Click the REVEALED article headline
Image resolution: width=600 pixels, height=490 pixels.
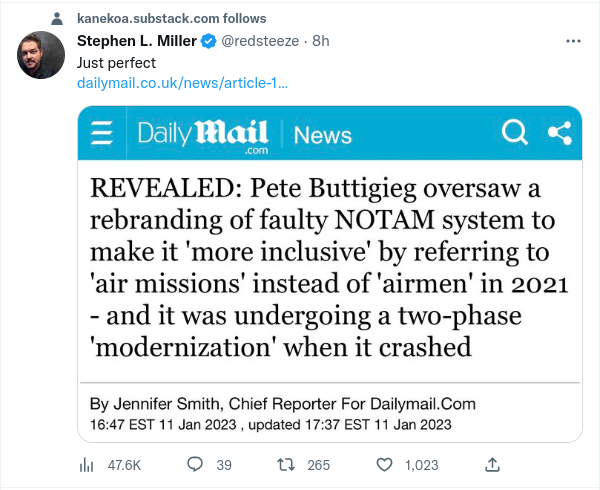(x=329, y=267)
